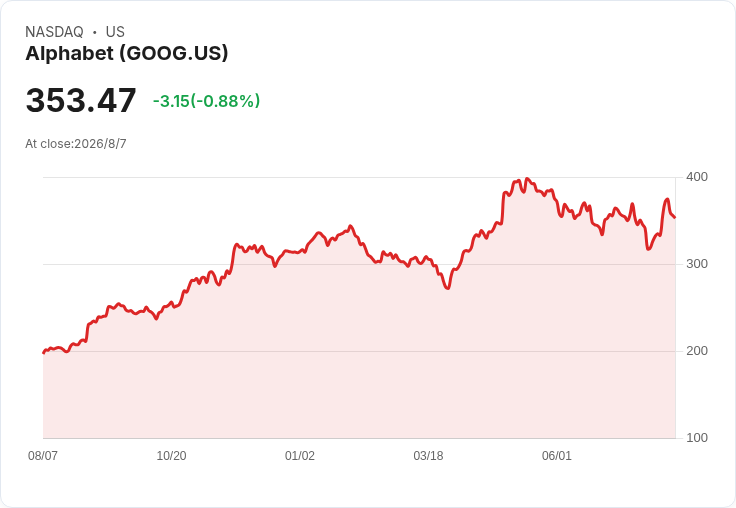Click the 10/20 x-axis date label

[x=171, y=455]
